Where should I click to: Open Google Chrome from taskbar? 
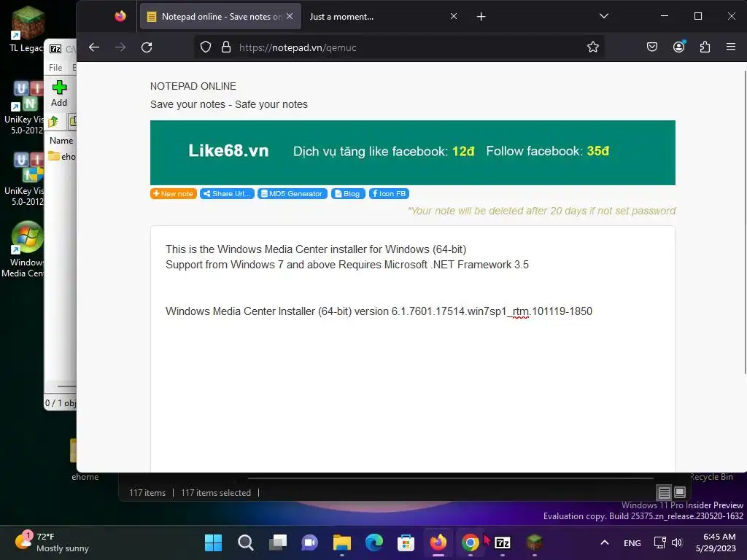pos(471,542)
